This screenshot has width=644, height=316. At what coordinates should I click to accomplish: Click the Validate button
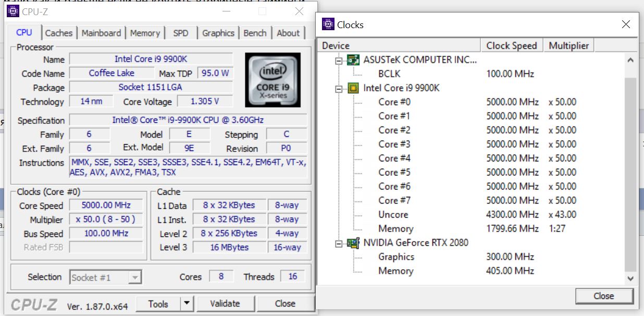pos(225,304)
